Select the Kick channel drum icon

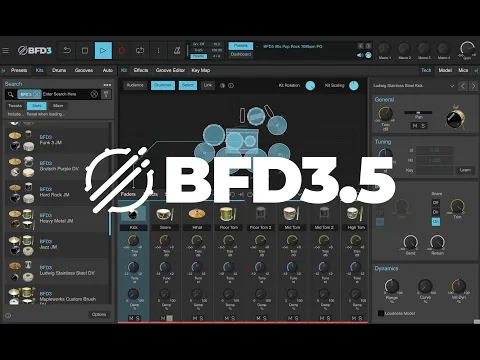133,214
